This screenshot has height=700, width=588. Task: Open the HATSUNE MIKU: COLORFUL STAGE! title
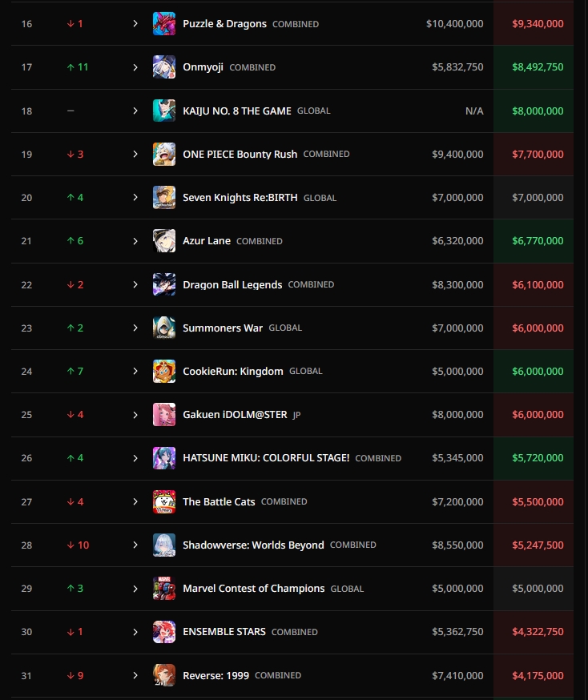tap(266, 458)
